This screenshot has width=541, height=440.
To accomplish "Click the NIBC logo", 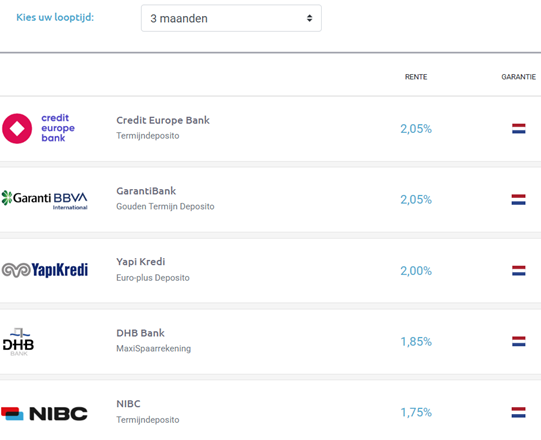I will click(x=44, y=413).
